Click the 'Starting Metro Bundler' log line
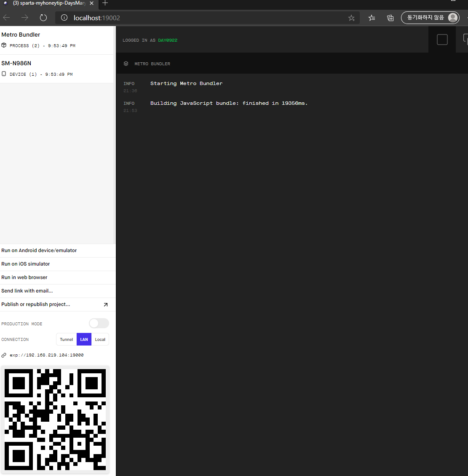 point(186,83)
